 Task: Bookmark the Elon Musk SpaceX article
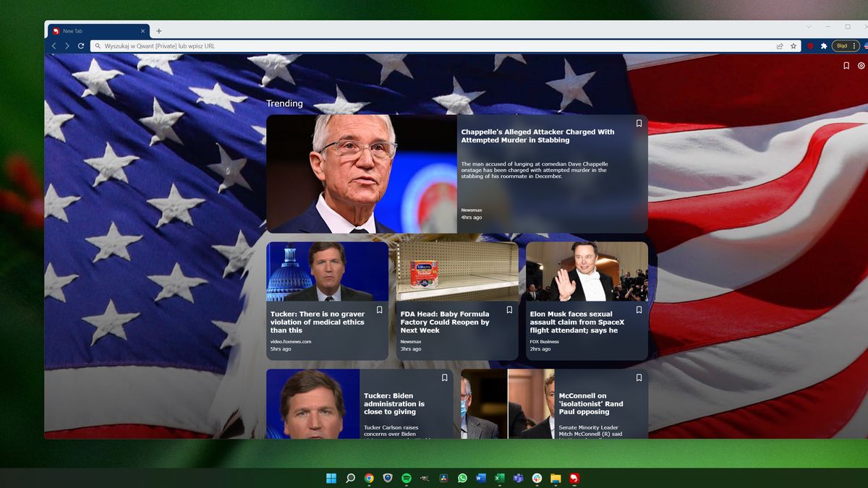pos(639,309)
